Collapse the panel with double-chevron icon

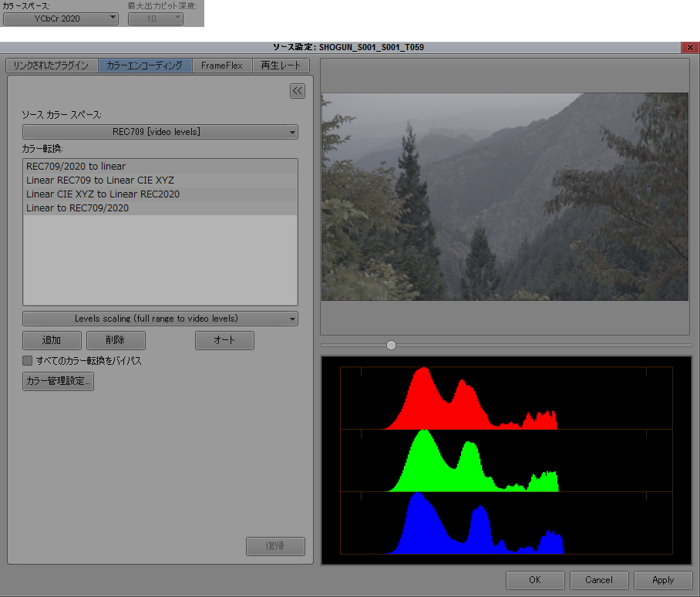pos(298,91)
